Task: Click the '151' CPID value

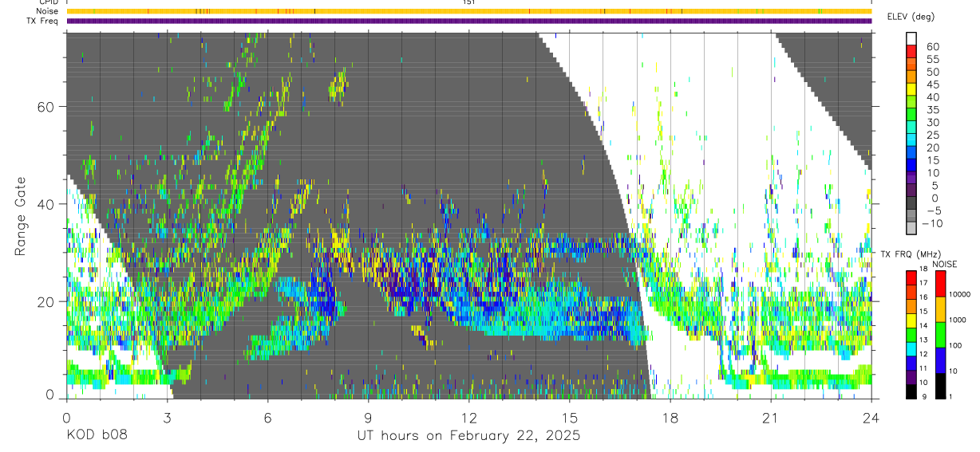Action: tap(468, 2)
